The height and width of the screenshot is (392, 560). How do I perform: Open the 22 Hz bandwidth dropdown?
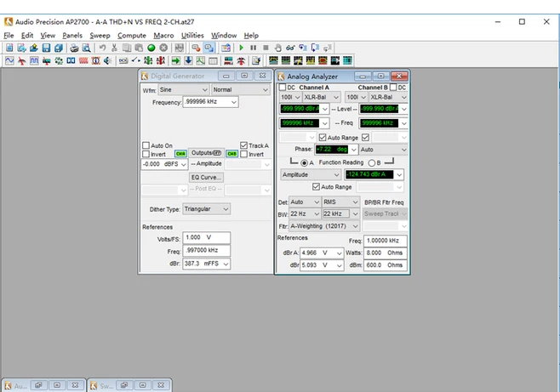coord(305,213)
